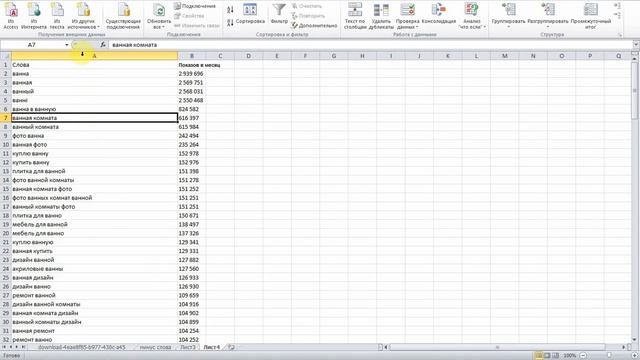
Task: Switch to Page Layout view in status bar
Action: (x=547, y=356)
